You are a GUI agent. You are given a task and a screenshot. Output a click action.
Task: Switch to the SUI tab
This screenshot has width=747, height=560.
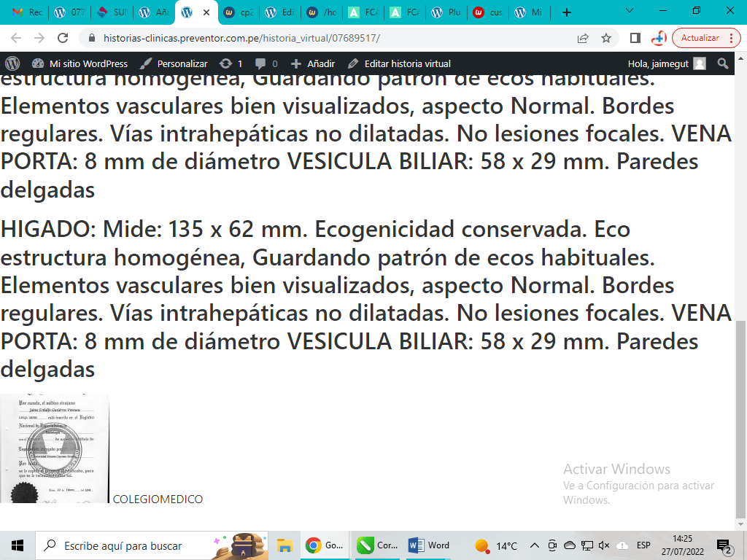point(111,12)
